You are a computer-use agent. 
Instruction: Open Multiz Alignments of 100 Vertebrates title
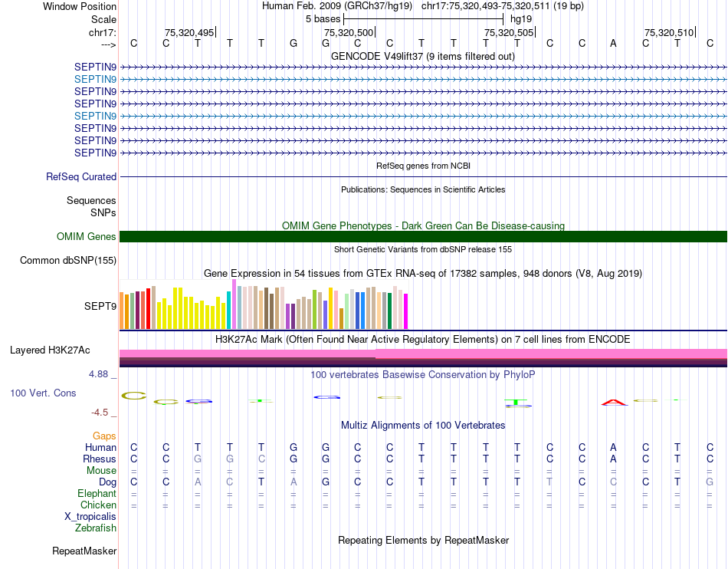coord(423,426)
